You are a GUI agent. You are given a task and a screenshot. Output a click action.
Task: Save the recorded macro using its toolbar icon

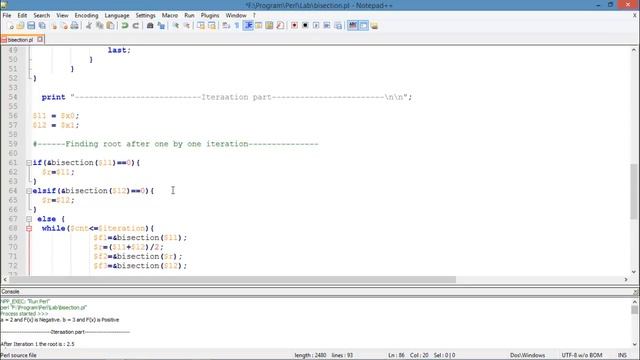click(x=338, y=26)
